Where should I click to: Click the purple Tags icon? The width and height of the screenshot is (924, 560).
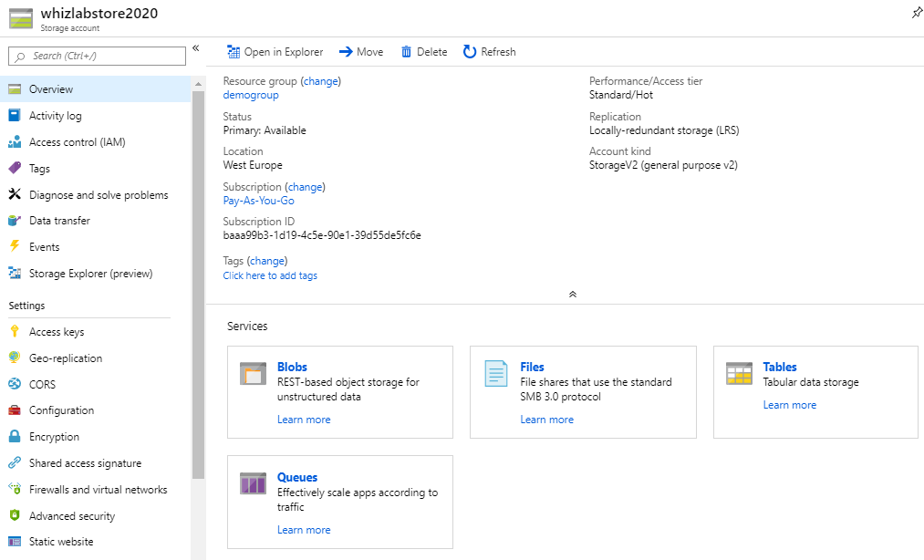point(15,168)
